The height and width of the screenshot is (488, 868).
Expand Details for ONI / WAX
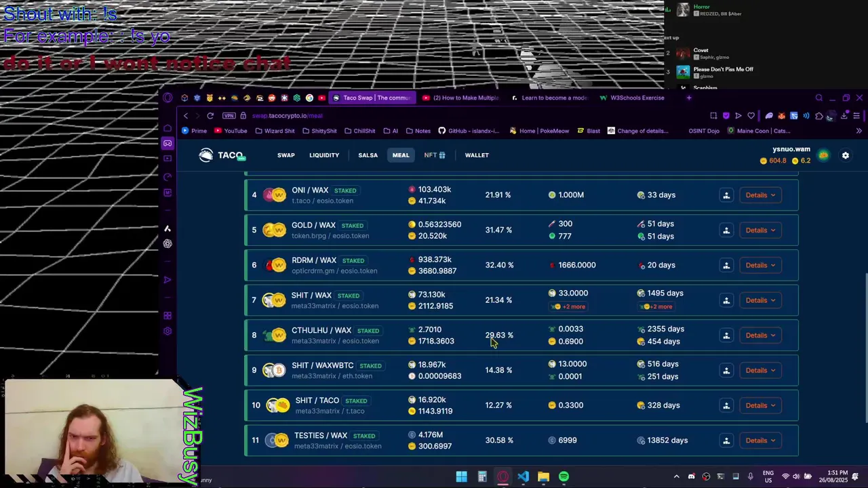(x=760, y=195)
